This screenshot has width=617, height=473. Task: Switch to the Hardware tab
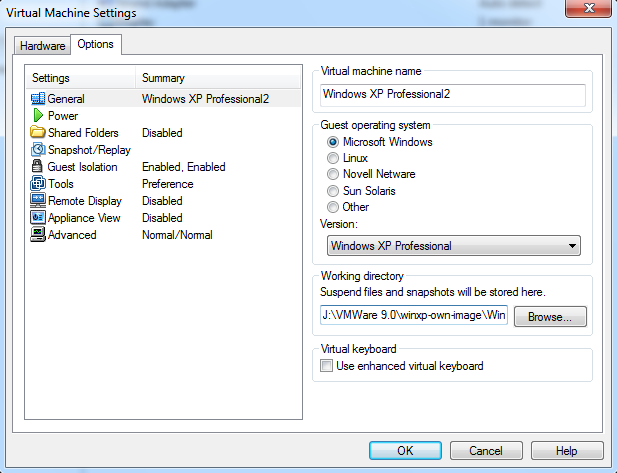coord(42,46)
